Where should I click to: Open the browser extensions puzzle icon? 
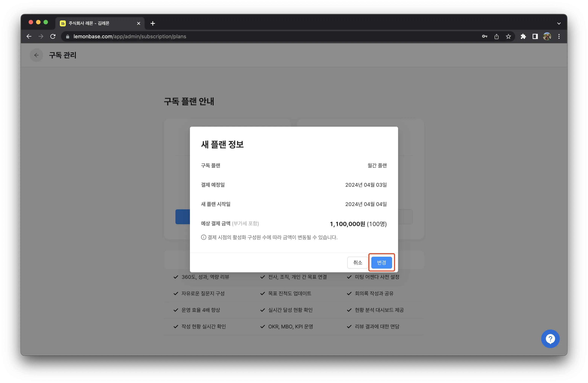[523, 37]
